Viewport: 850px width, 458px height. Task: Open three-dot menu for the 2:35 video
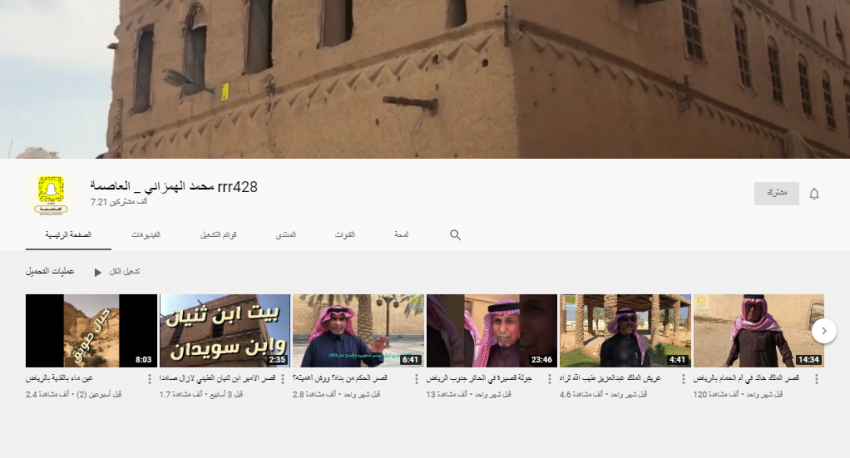point(284,380)
